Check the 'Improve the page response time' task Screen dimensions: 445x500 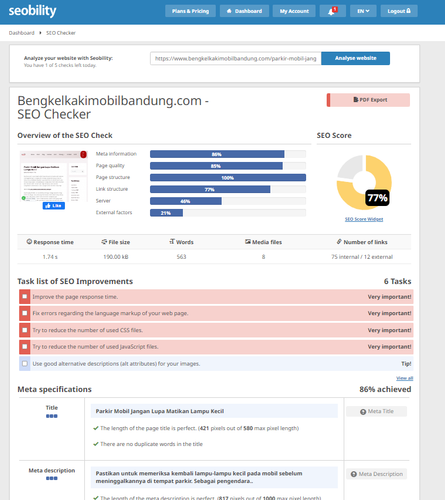coord(25,297)
